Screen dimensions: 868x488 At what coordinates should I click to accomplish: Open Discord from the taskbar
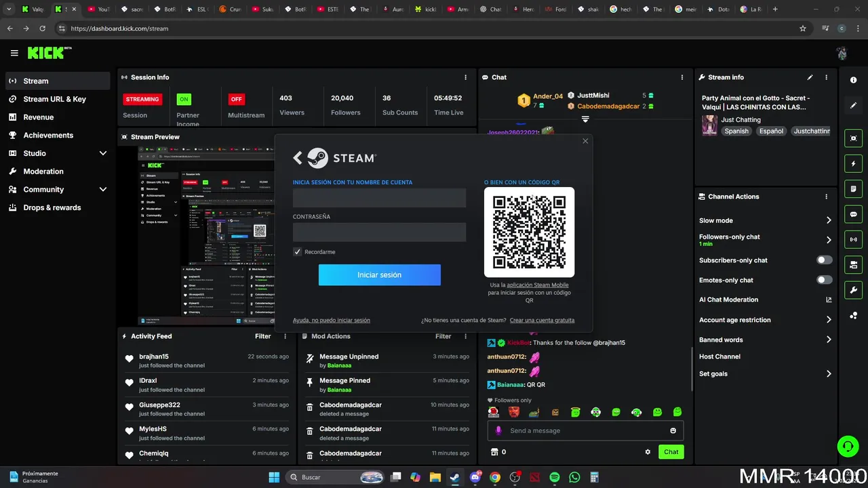click(475, 477)
